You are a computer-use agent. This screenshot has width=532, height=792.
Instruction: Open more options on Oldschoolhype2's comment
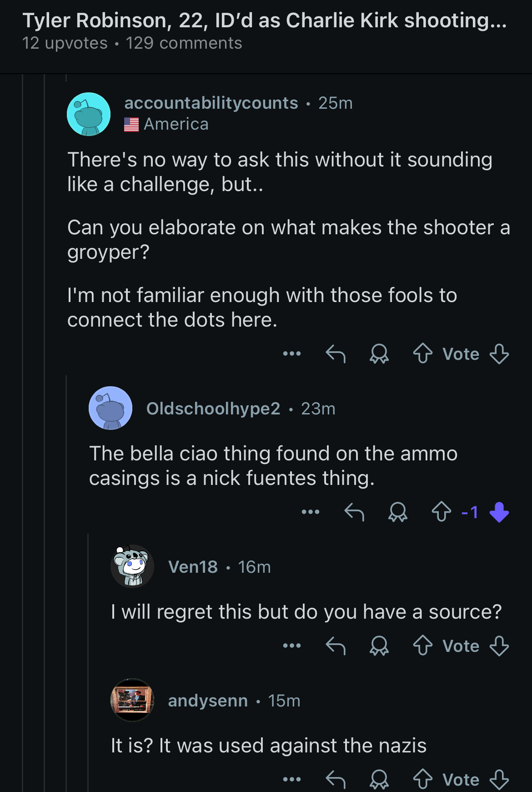(x=311, y=512)
